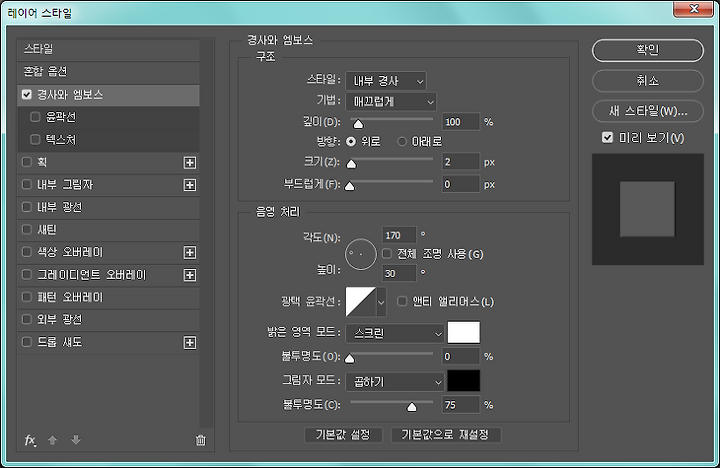Enable the 획 checkbox

click(27, 162)
